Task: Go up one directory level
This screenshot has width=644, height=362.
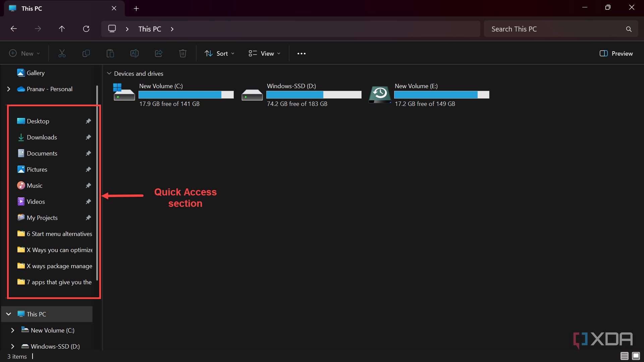Action: 62,29
